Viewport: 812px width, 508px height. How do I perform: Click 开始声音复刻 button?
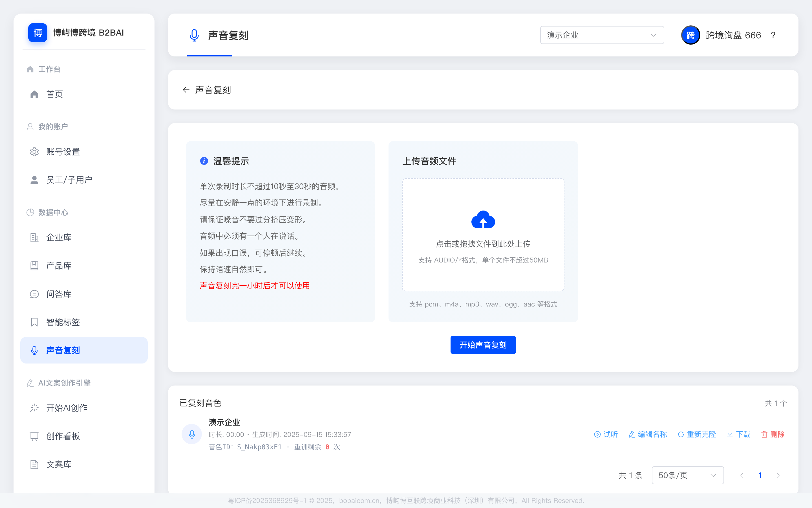click(483, 345)
